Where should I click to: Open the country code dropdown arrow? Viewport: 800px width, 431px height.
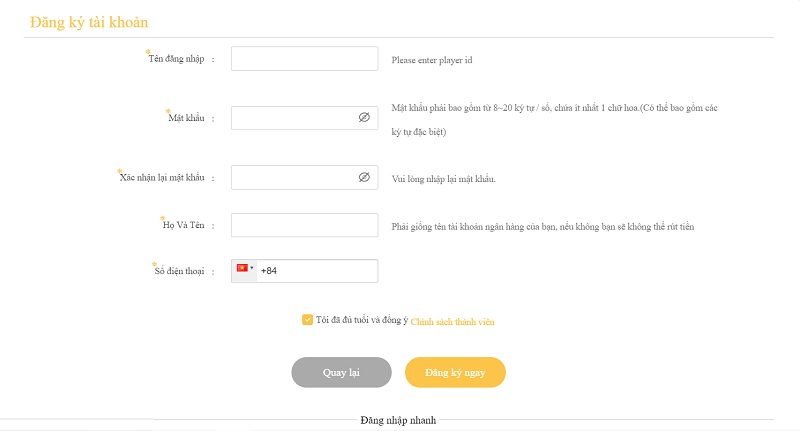252,269
